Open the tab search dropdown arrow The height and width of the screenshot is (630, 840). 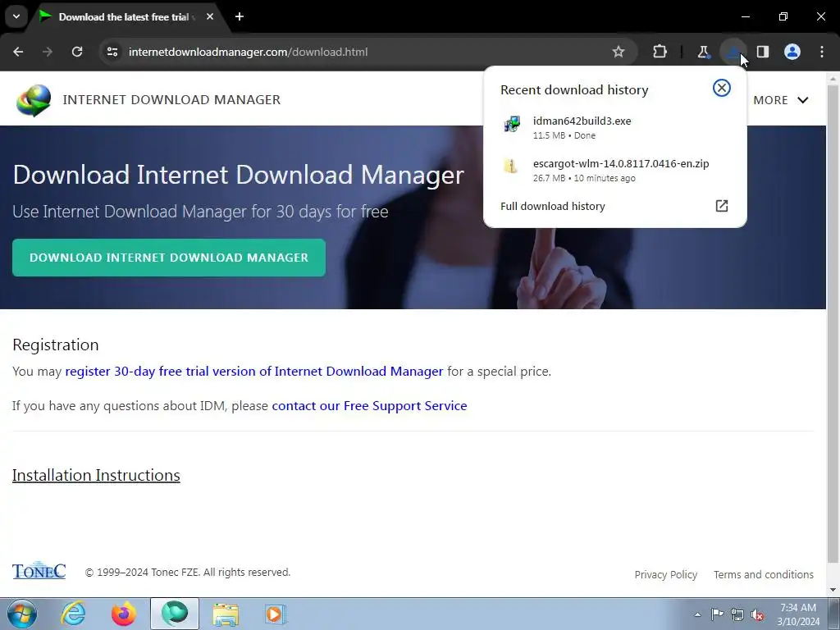[x=16, y=16]
